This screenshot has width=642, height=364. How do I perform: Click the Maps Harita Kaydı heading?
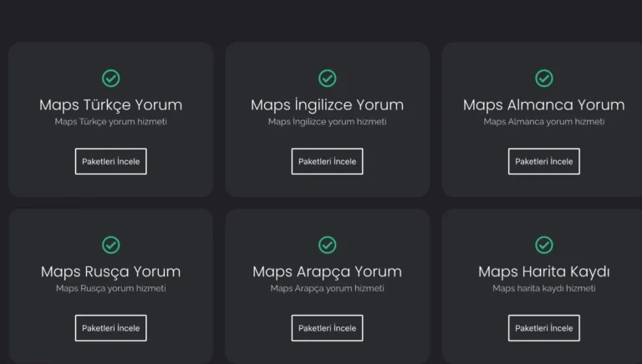[543, 272]
